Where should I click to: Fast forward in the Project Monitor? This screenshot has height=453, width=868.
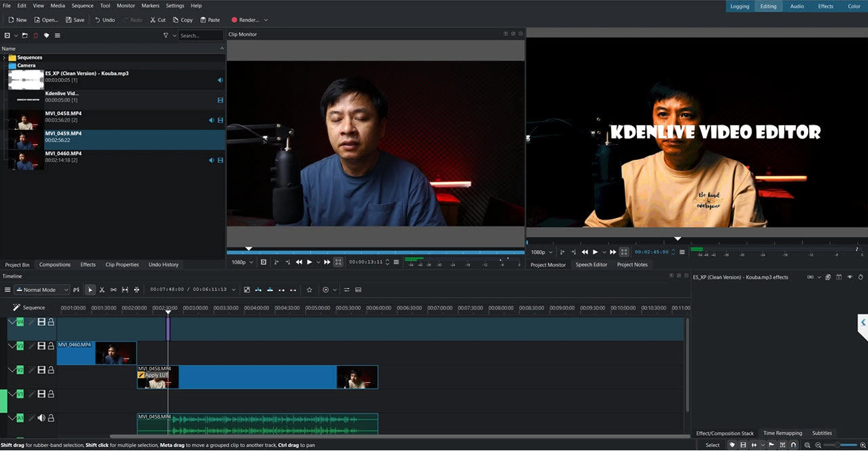click(613, 252)
